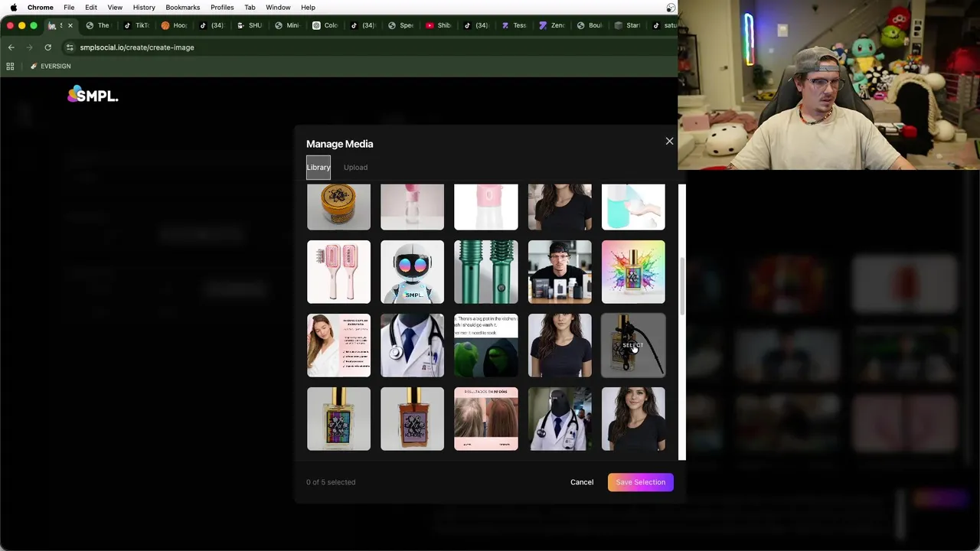The height and width of the screenshot is (551, 980).
Task: Open the bookmarks apps grid icon
Action: point(10,66)
